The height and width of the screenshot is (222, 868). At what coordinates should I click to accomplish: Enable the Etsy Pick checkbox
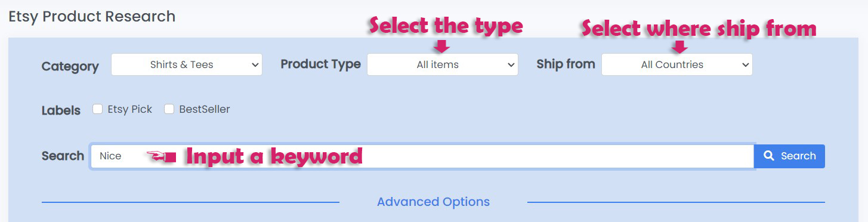[98, 109]
